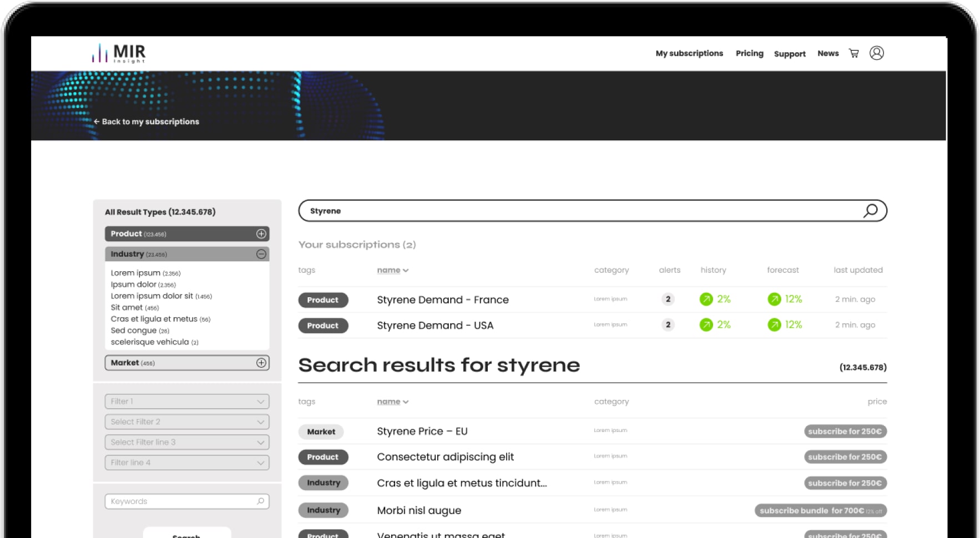Go to My subscriptions menu item

point(689,53)
